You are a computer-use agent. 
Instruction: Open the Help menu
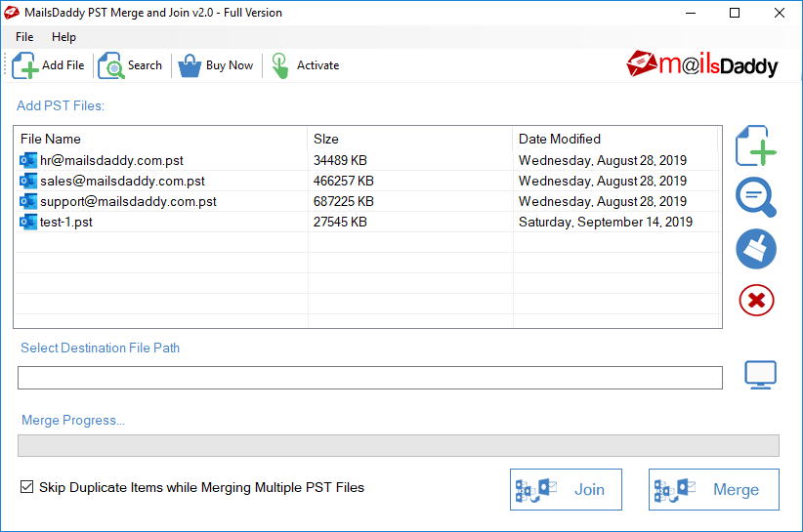coord(63,37)
